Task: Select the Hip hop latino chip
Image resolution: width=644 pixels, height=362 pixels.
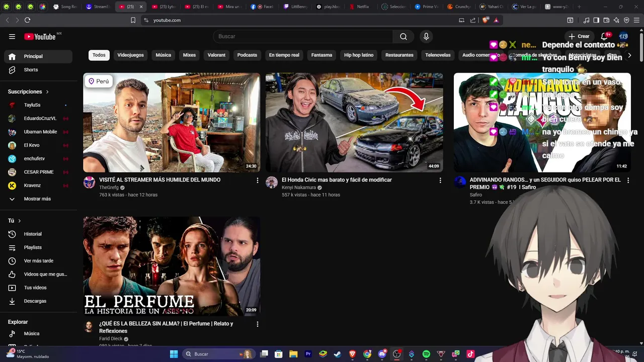Action: point(359,55)
